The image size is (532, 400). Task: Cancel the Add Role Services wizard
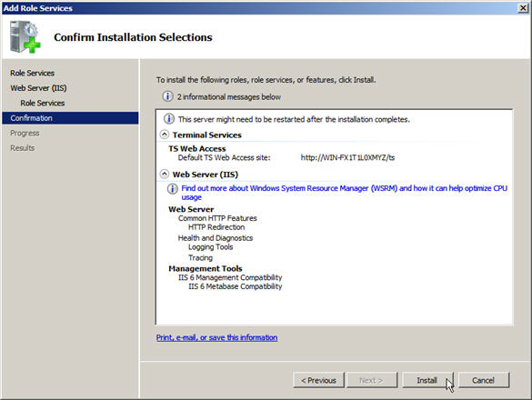(484, 380)
